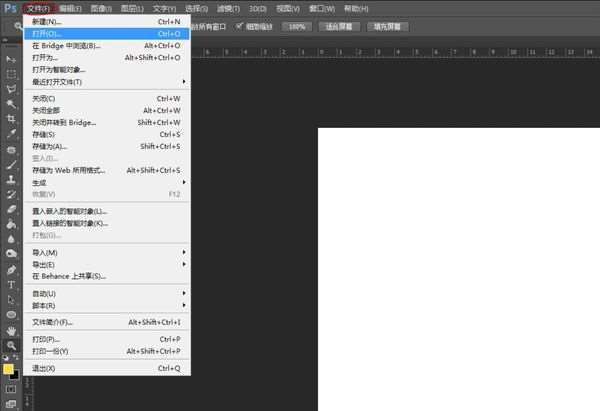Choose 关闭并转到 Bridge
The height and width of the screenshot is (411, 600).
pyautogui.click(x=107, y=122)
